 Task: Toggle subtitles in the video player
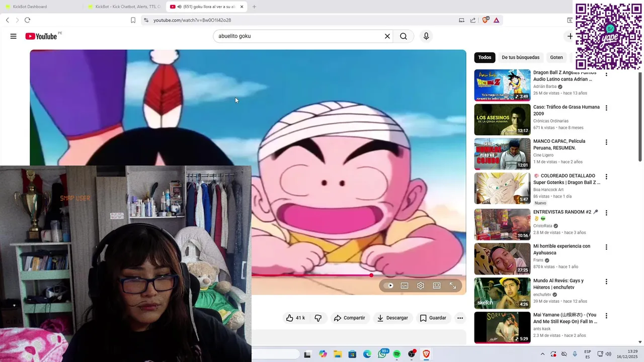405,286
